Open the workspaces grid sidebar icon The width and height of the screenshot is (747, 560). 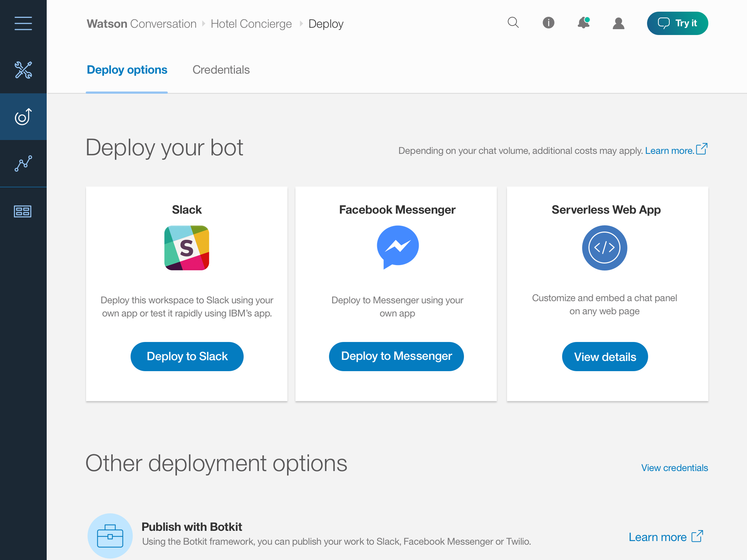pyautogui.click(x=23, y=211)
